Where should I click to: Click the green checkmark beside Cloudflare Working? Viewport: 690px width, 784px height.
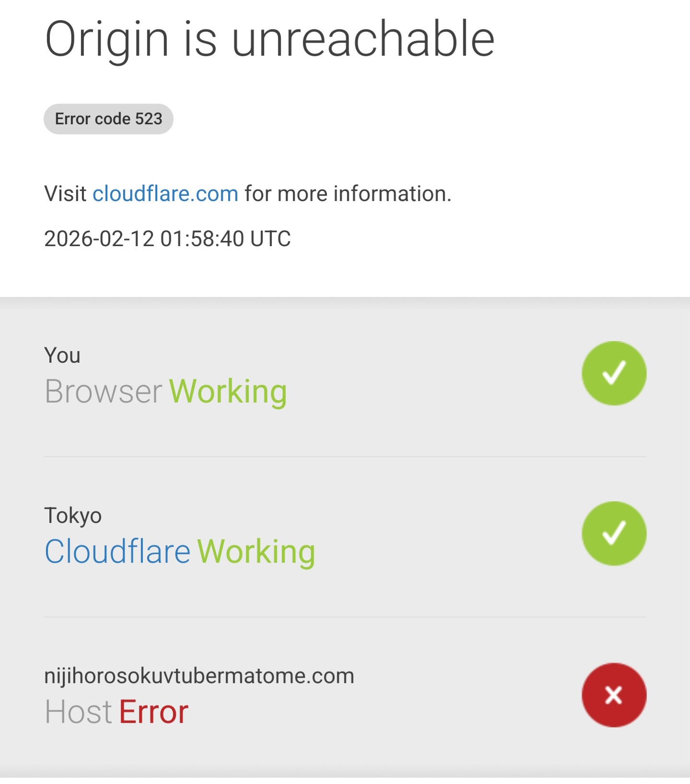click(614, 534)
